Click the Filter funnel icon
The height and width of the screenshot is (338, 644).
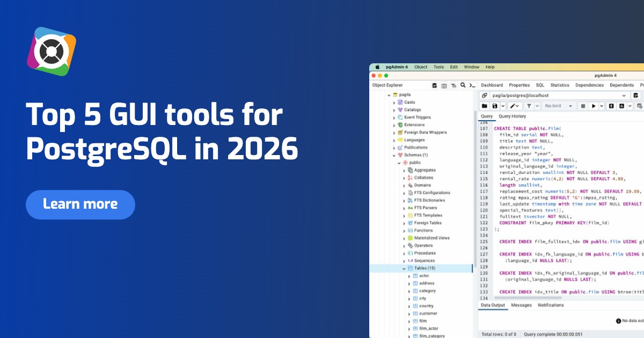[529, 106]
